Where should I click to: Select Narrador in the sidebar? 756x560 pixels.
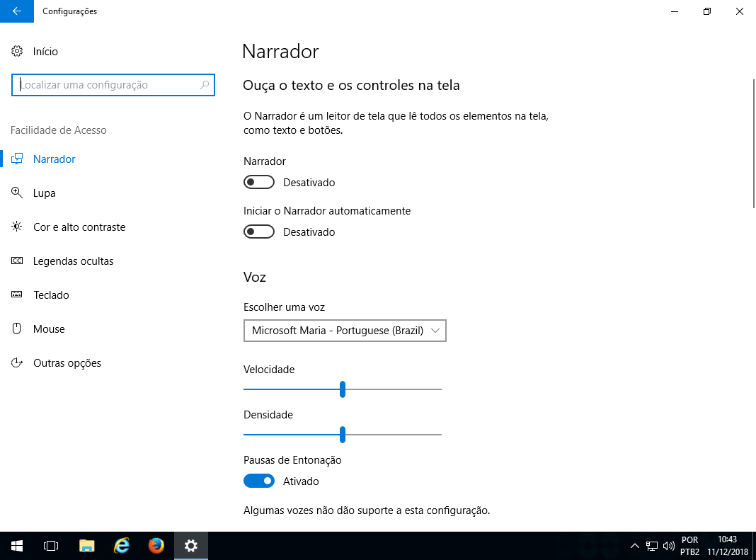(x=54, y=159)
